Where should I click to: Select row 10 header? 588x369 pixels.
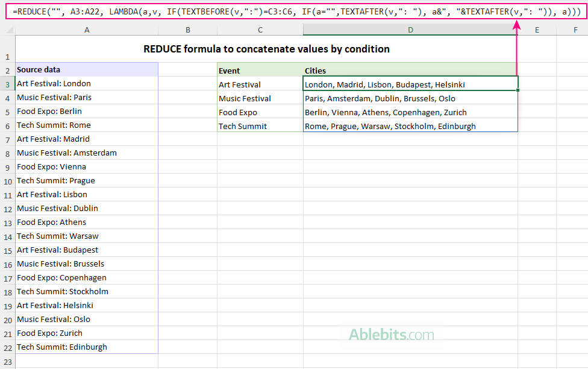pos(7,181)
